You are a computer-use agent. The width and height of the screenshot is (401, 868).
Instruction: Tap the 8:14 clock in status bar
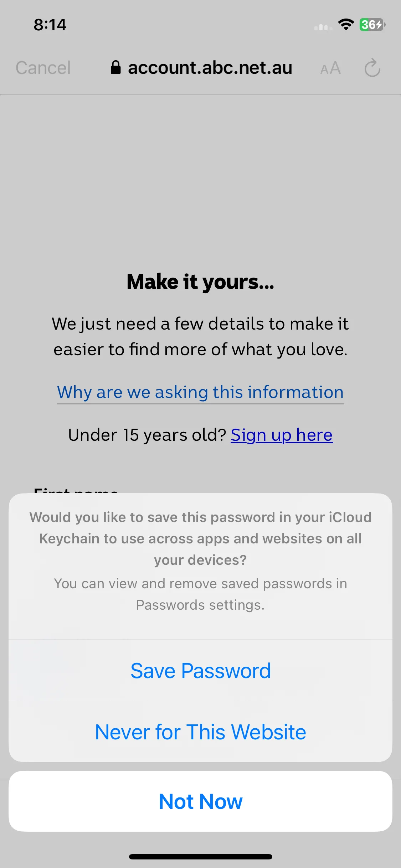tap(50, 25)
